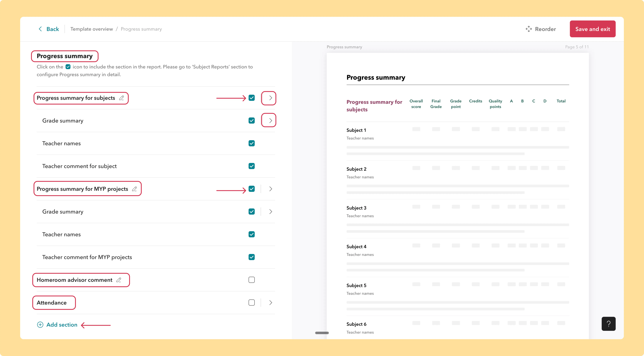Edit the 'Progress summary for MYP projects' pencil
Viewport: 644px width, 356px height.
(x=134, y=189)
